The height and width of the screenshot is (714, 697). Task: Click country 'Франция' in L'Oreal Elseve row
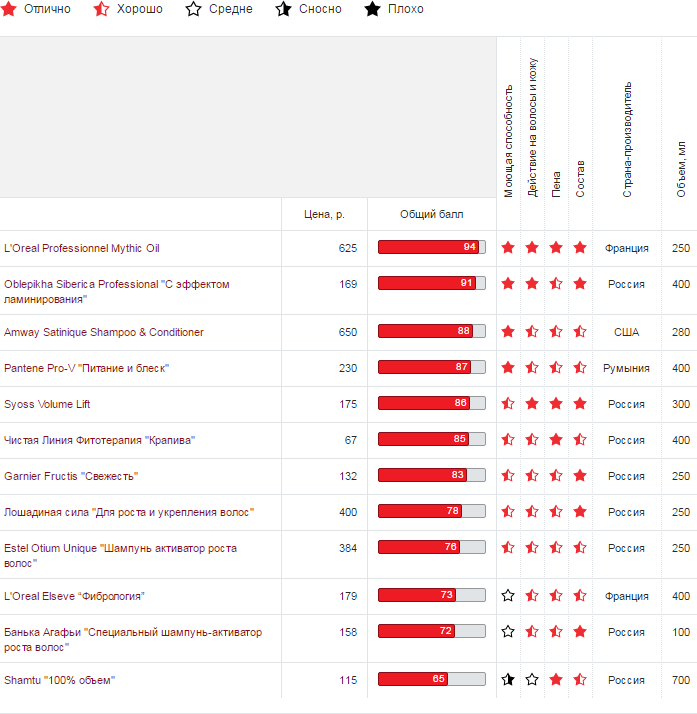[x=626, y=596]
